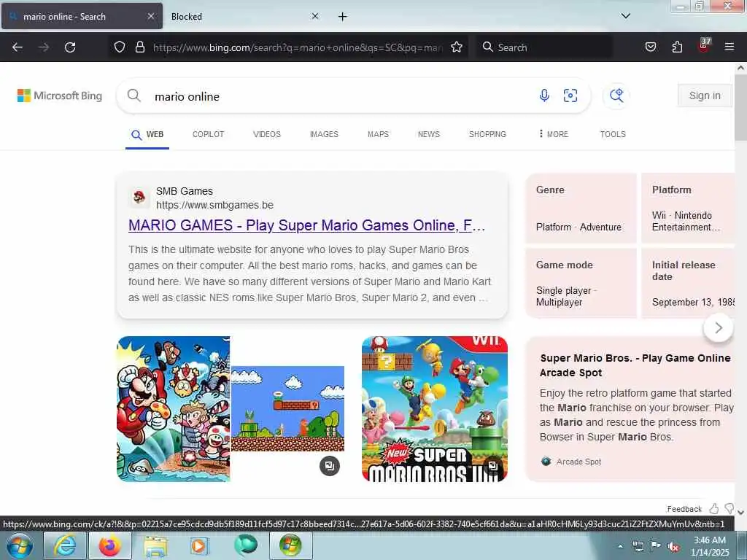The image size is (747, 560).
Task: Open the TOOLS search filter
Action: click(613, 134)
